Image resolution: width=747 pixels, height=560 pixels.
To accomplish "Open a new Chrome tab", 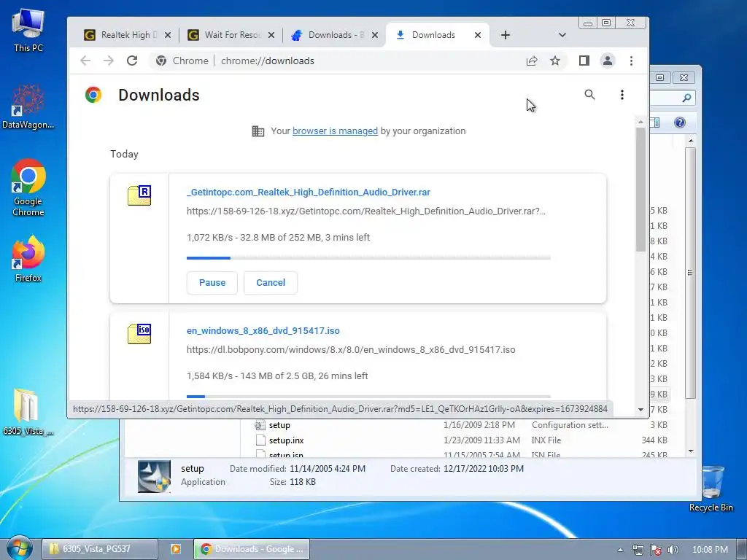I will pos(506,35).
